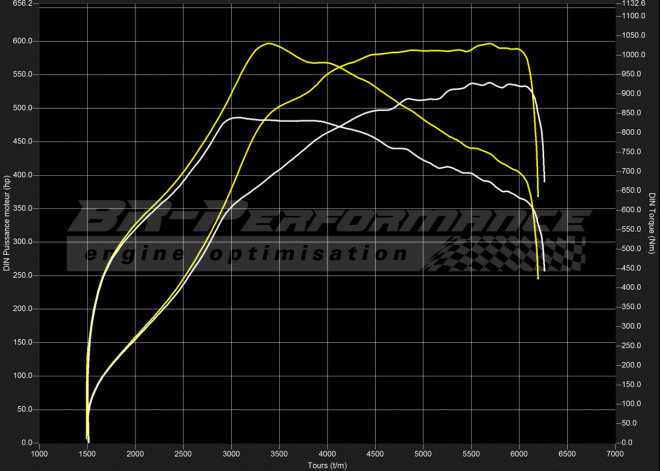Screen dimensions: 660x471
Task: Click the 7000 tick on the x-axis
Action: coord(613,453)
